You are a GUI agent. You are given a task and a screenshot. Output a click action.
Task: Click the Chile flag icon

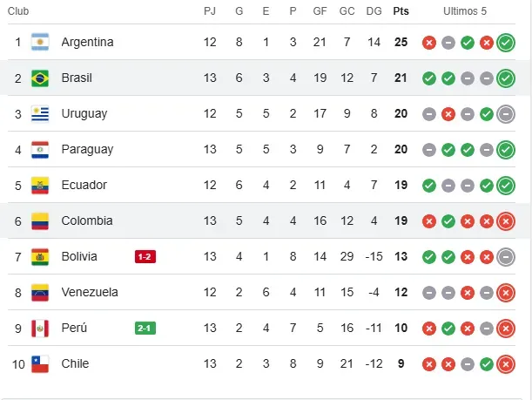tap(40, 363)
